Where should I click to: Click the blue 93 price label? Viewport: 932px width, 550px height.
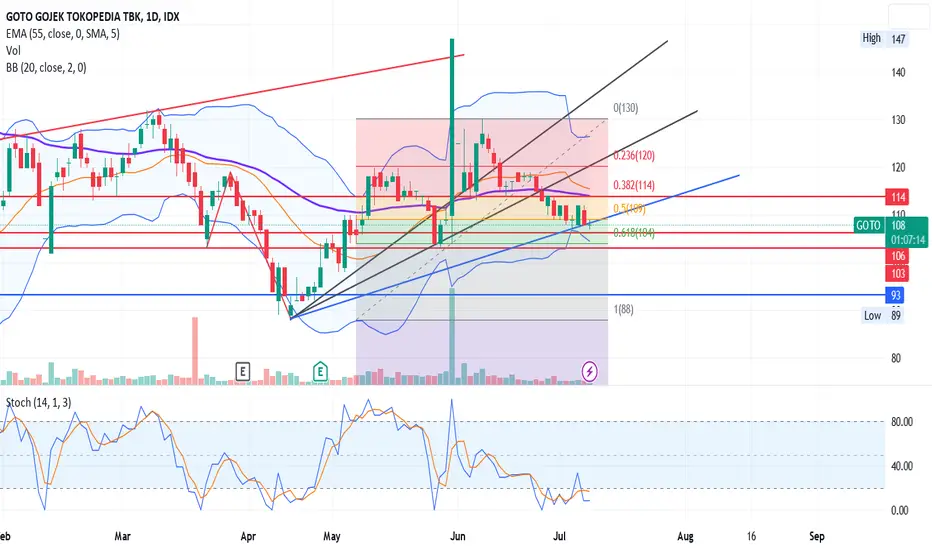895,295
